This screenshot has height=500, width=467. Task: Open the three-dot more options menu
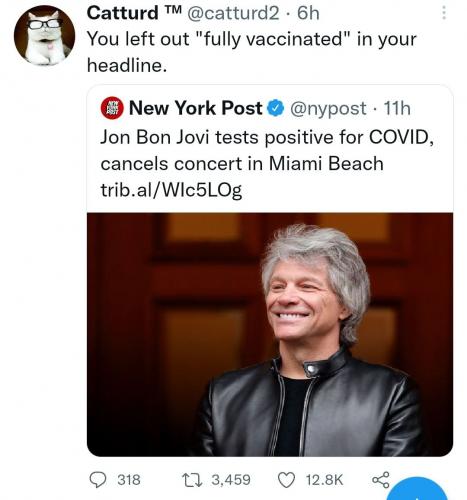point(444,13)
